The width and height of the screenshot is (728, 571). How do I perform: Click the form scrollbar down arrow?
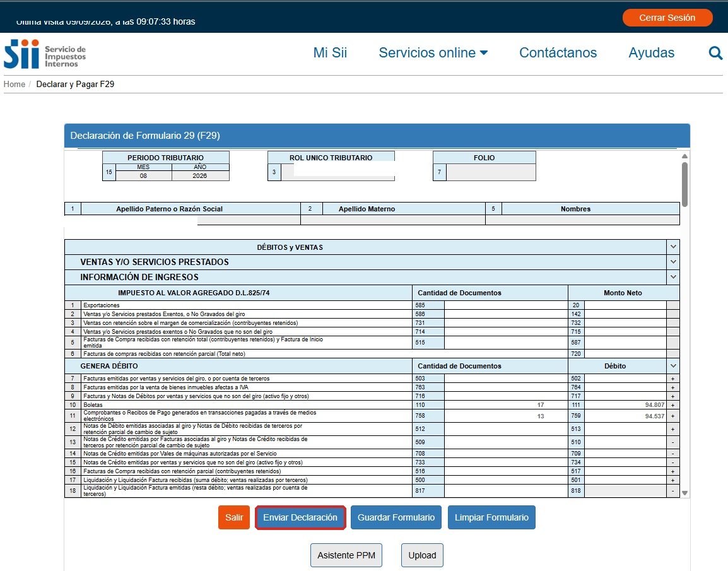pos(684,493)
